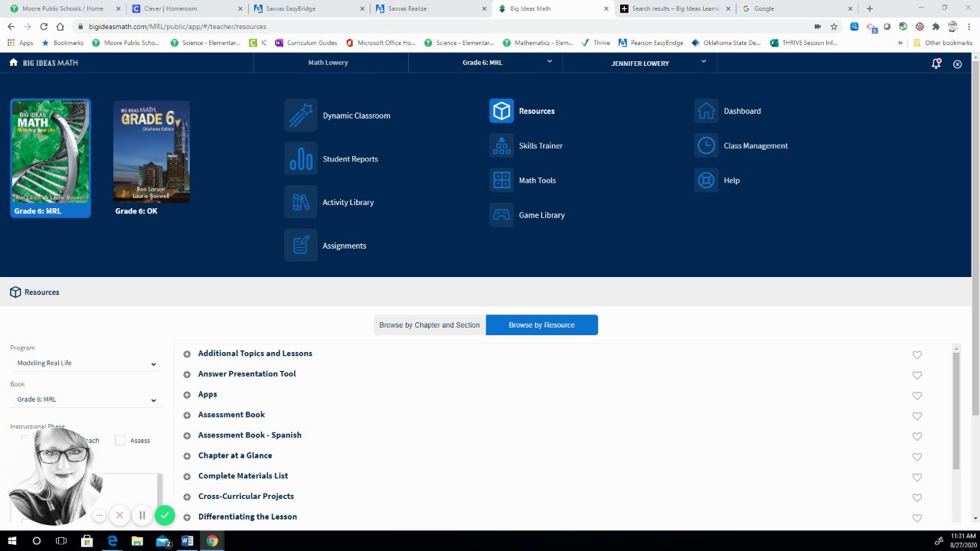
Task: Favorite Assessment Book - Spanish heart icon
Action: tap(917, 436)
